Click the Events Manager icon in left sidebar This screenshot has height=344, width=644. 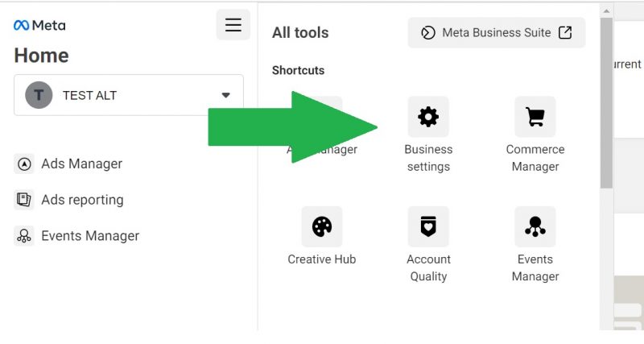point(24,236)
